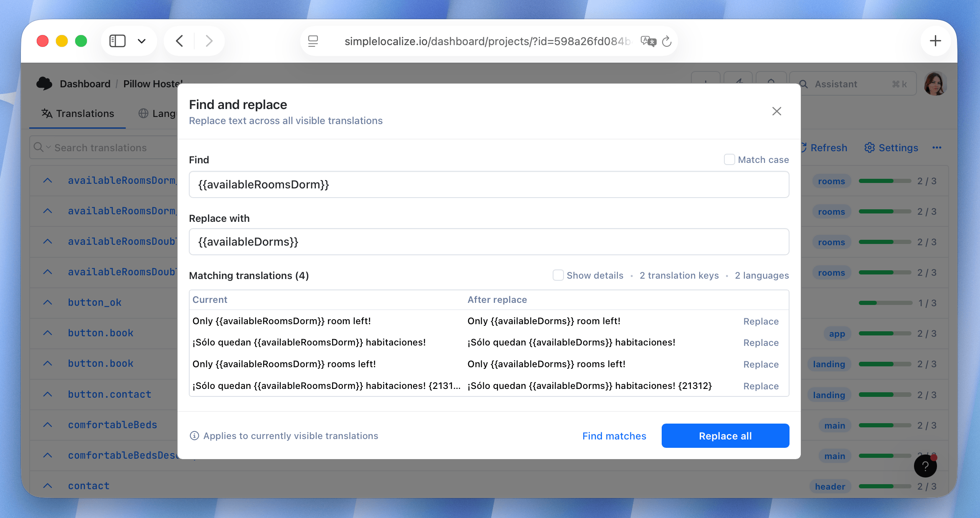Image resolution: width=980 pixels, height=518 pixels.
Task: Click the Refresh icon above the translations list
Action: coord(804,147)
